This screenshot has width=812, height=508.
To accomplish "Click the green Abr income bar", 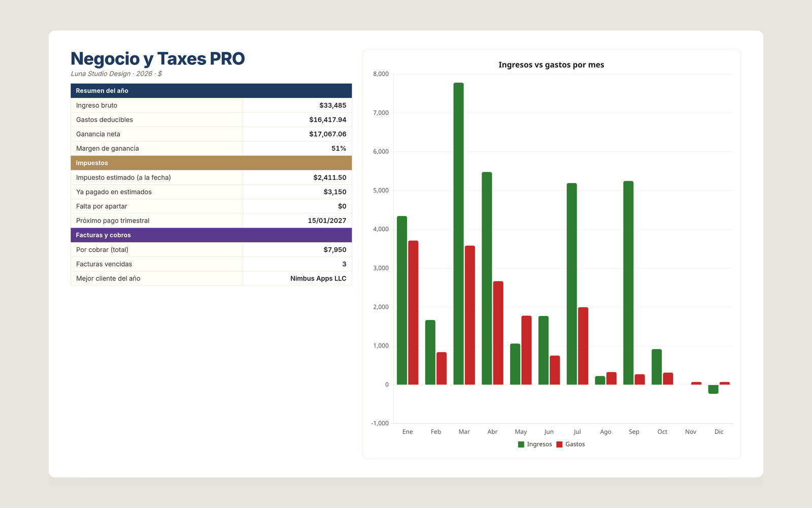I will point(487,278).
